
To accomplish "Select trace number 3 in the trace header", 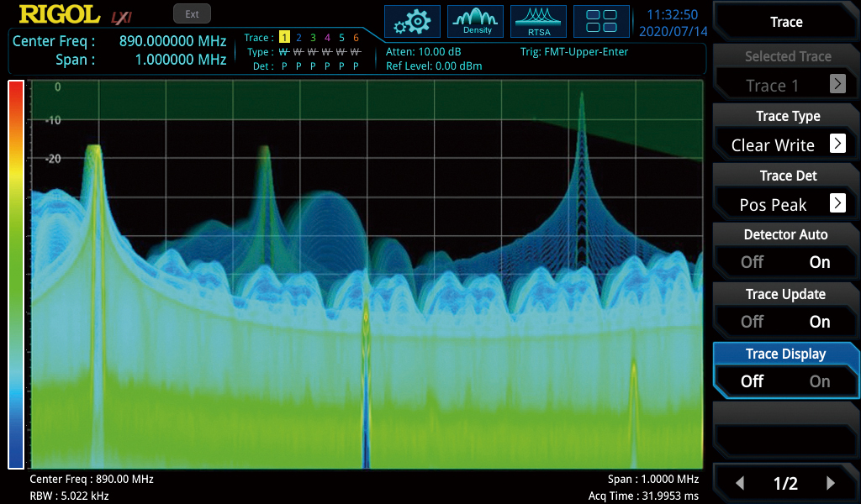I will [314, 38].
